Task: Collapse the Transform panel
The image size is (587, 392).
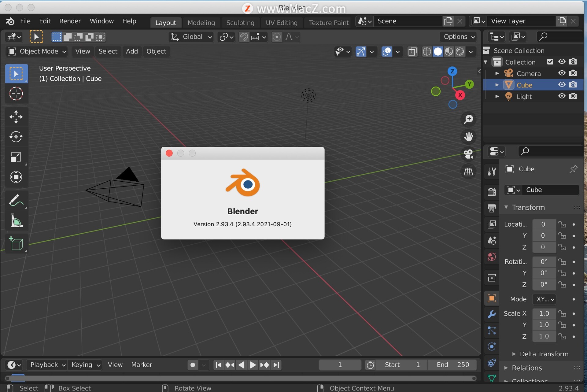Action: [506, 207]
